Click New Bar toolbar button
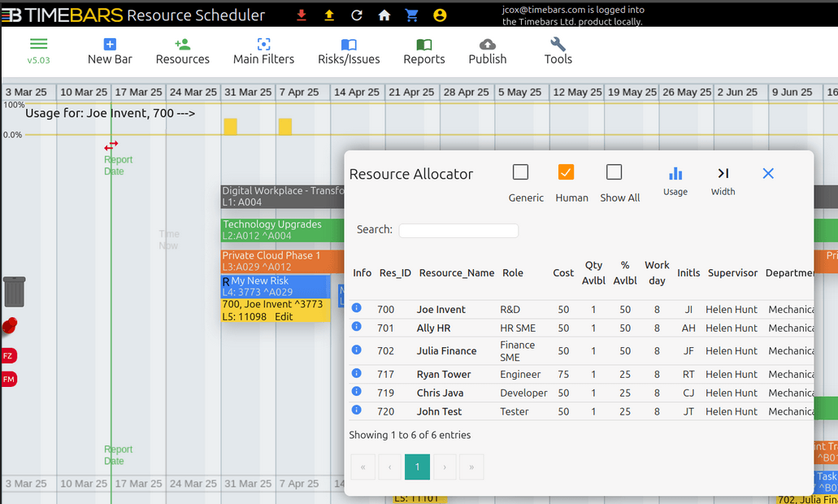838x504 pixels. (110, 51)
